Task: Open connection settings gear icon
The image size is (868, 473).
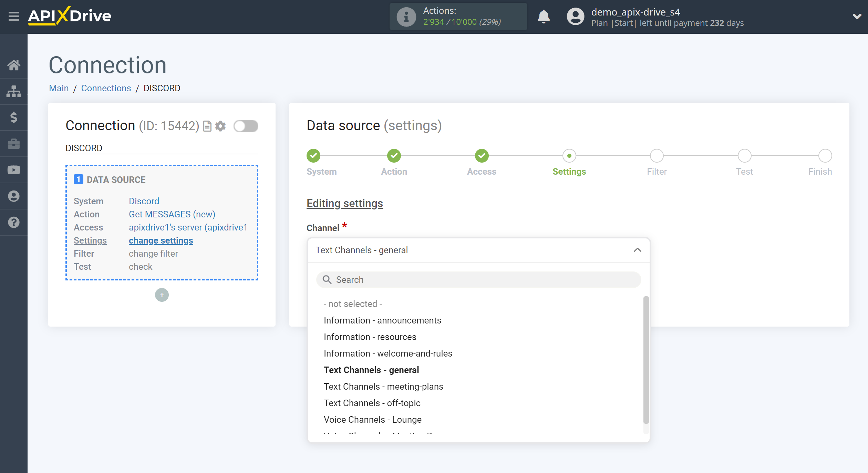Action: [x=220, y=126]
